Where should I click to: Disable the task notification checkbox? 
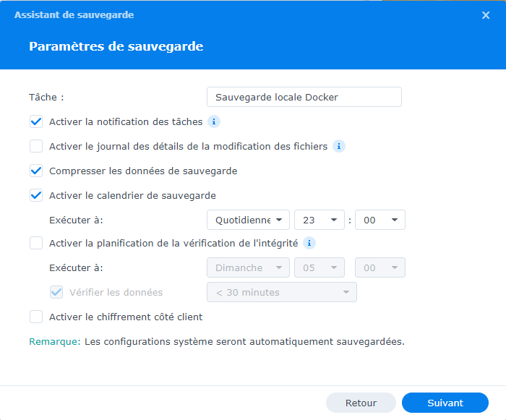pyautogui.click(x=36, y=121)
